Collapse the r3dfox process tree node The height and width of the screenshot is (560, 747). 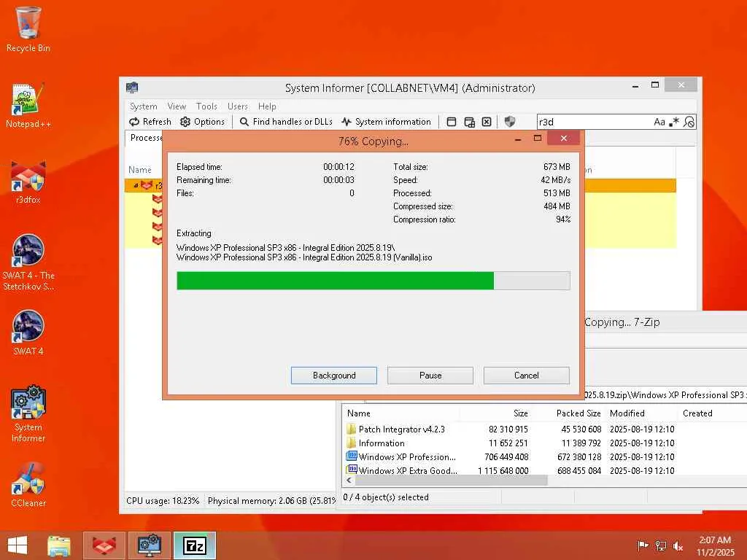click(x=136, y=185)
